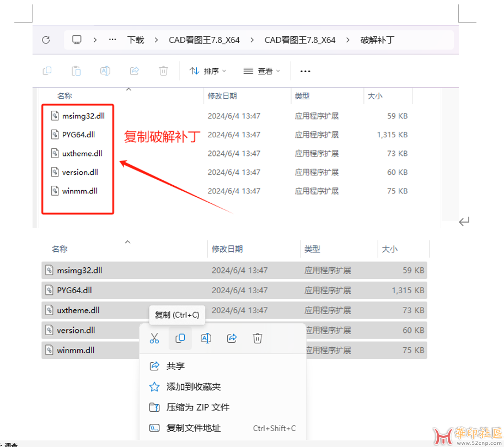This screenshot has width=504, height=447.
Task: Click PYG64.dll name in lower list
Action: 74,290
